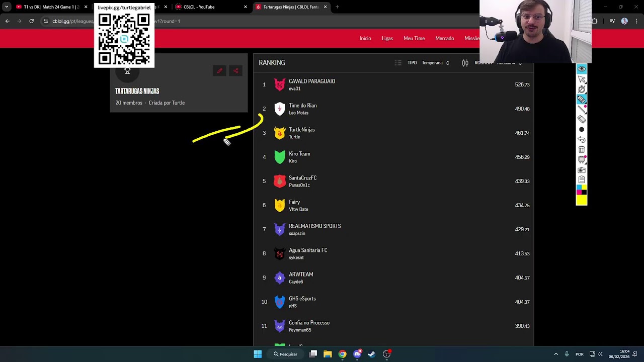Go to Início in the navigation bar
The image size is (644, 362).
click(365, 38)
